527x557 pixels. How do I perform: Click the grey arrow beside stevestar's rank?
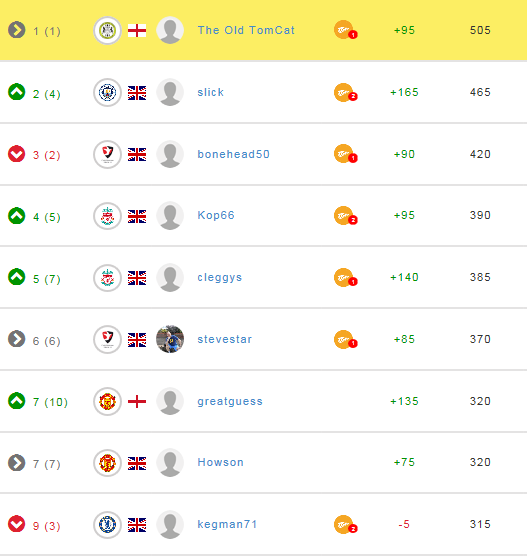coord(17,339)
